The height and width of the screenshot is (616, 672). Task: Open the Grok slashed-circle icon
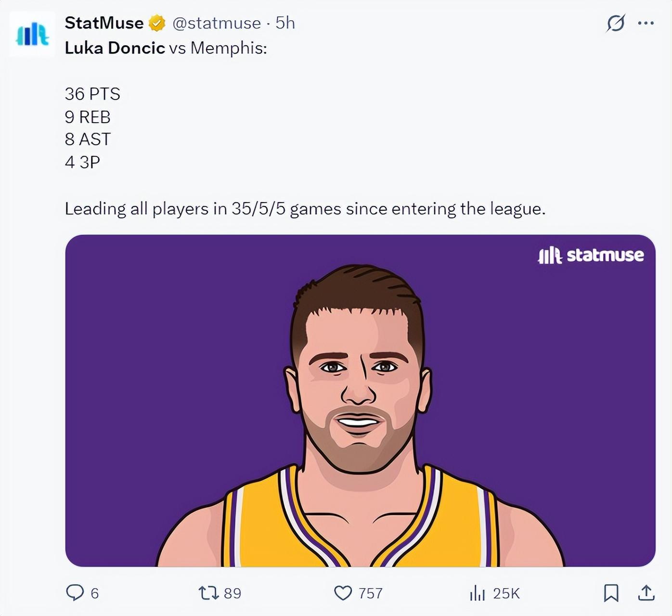(616, 23)
